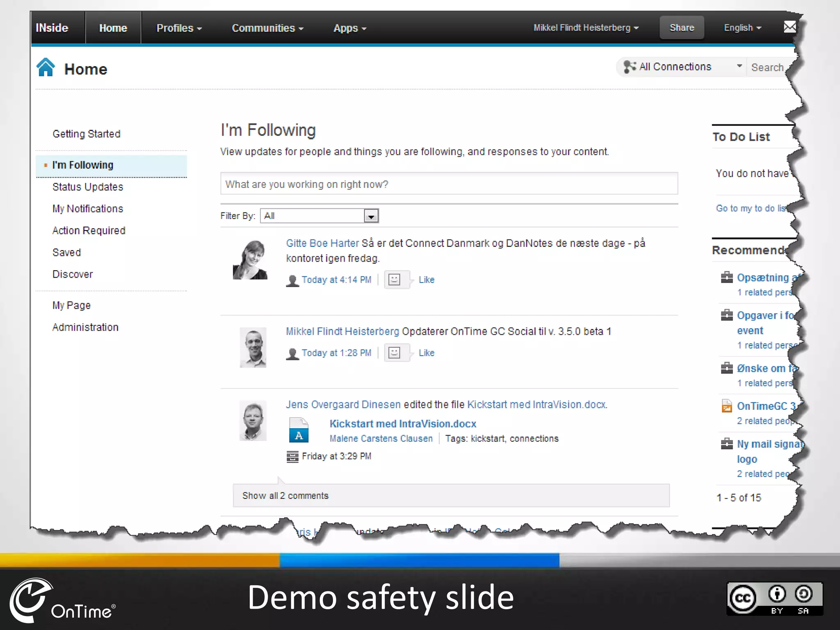This screenshot has width=840, height=630.
Task: Click the blue Home house icon
Action: [46, 67]
